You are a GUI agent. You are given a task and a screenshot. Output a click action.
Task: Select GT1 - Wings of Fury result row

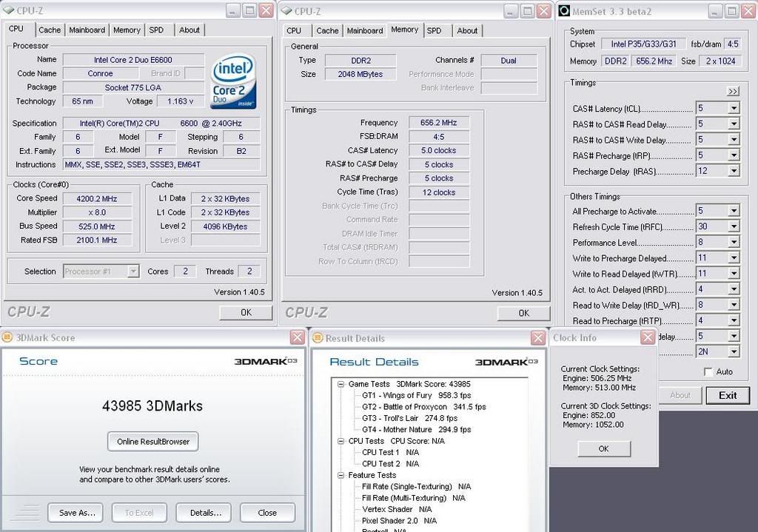point(416,395)
